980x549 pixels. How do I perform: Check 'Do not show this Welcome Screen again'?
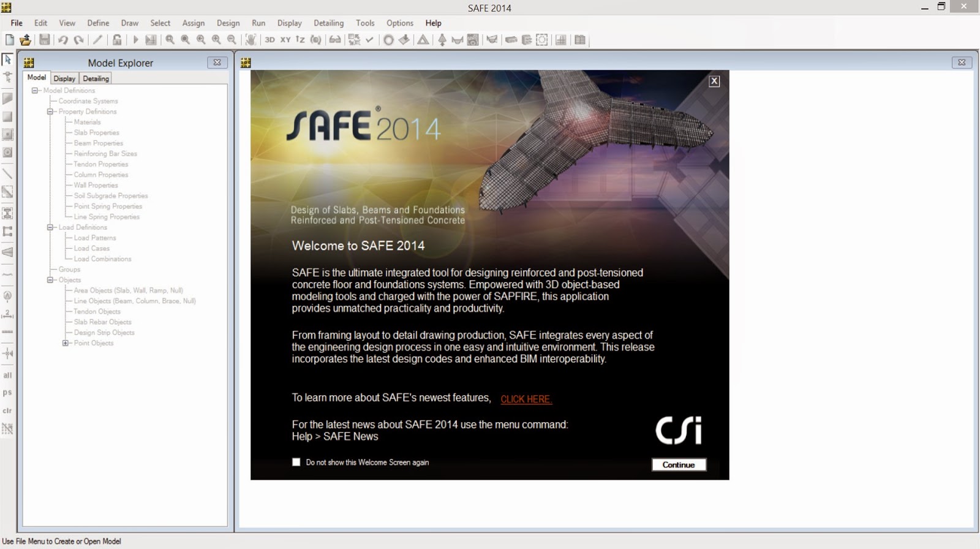[x=296, y=462]
